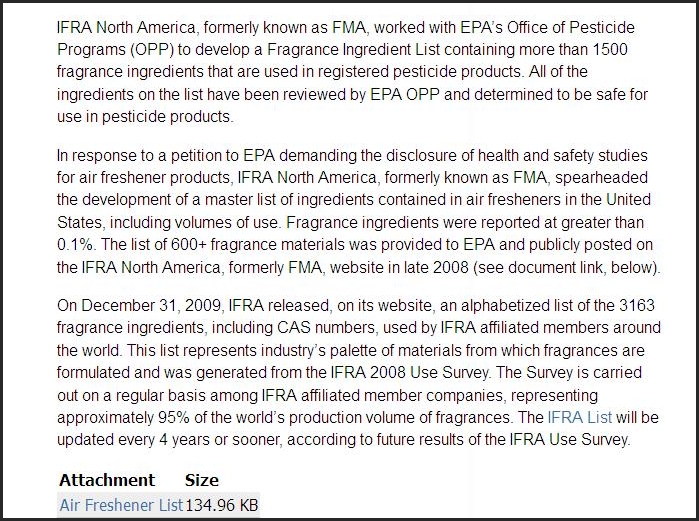The image size is (699, 521).
Task: Click the 134.96 KB file size
Action: click(x=221, y=505)
